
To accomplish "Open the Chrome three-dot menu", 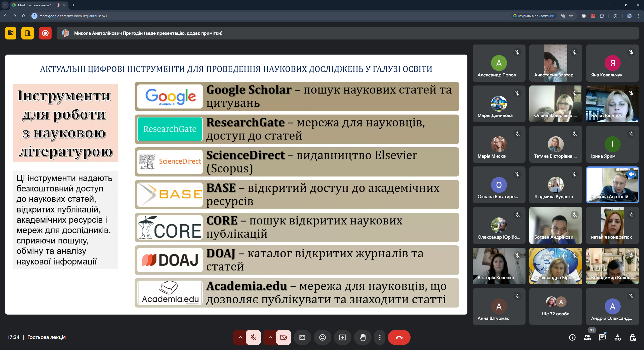I will (x=638, y=16).
